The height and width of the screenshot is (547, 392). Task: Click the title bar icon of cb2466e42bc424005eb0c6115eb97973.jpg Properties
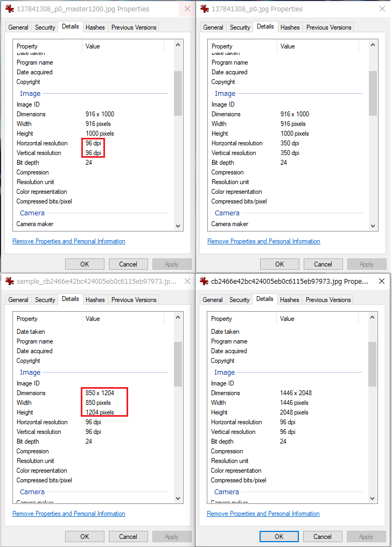[204, 281]
